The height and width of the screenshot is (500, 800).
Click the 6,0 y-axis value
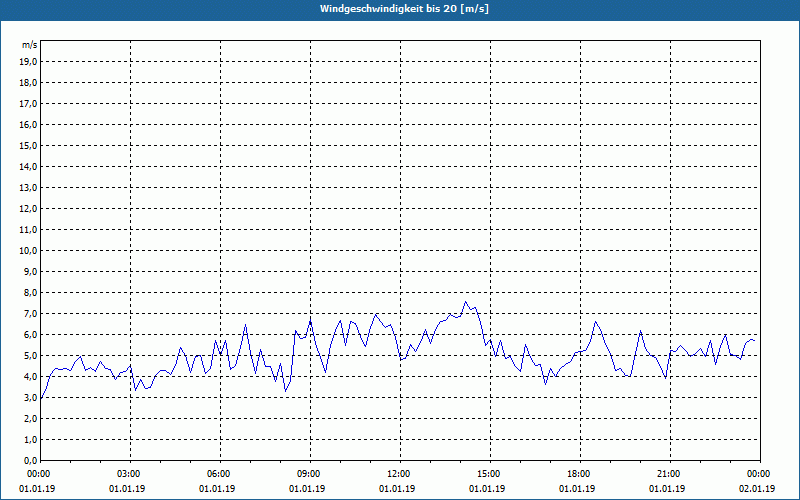tap(30, 335)
